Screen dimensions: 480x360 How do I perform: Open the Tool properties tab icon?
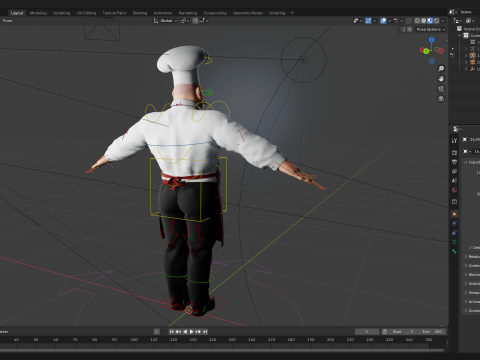pos(454,141)
